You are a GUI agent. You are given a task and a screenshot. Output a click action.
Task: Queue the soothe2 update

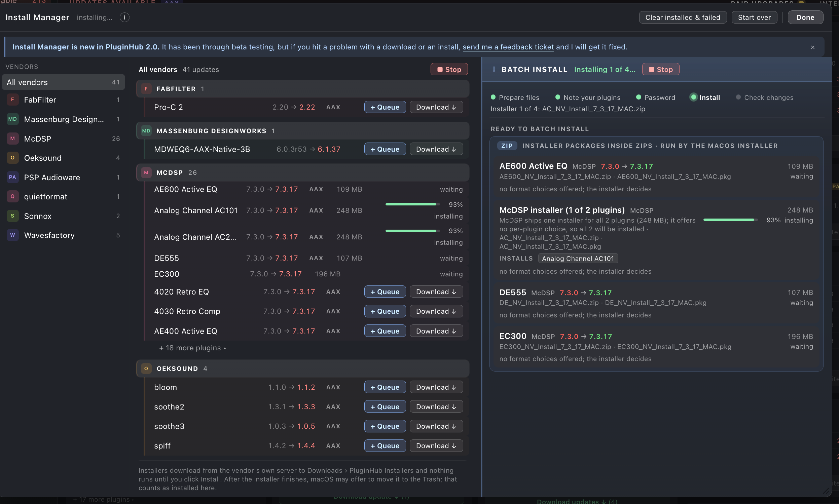[x=385, y=407]
